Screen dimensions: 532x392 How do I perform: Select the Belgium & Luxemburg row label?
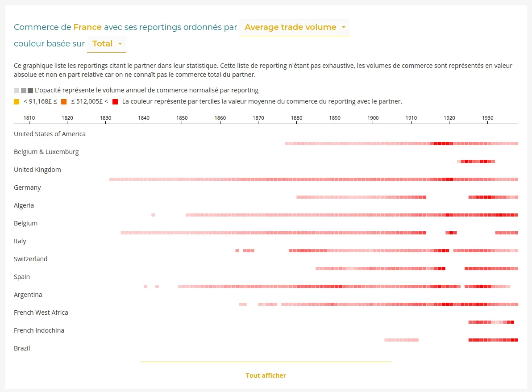46,152
